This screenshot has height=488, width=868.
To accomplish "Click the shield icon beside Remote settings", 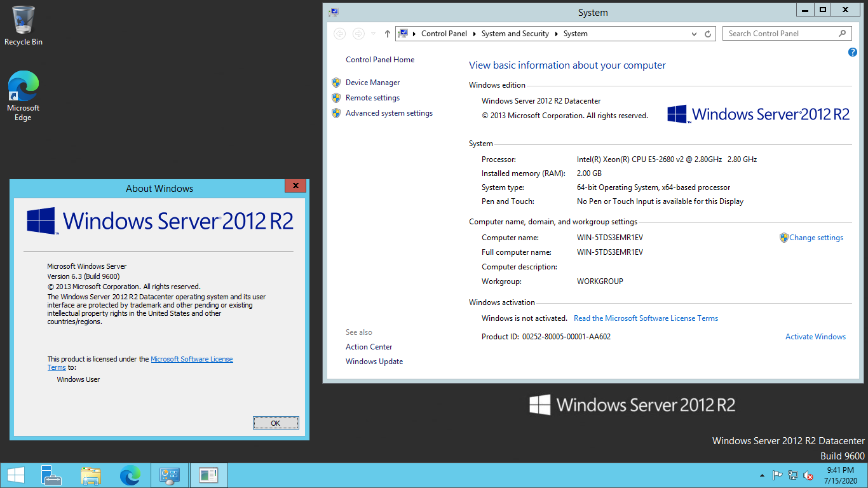I will click(x=336, y=98).
